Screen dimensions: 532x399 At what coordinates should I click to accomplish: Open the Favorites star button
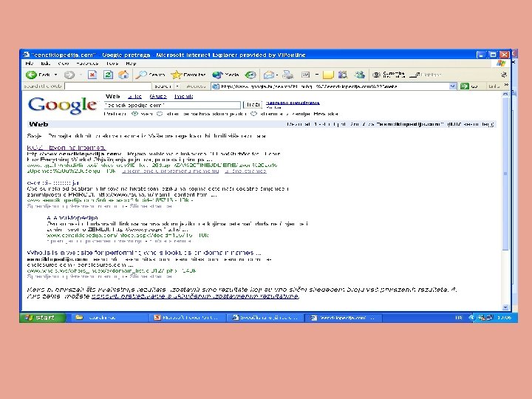pos(188,75)
